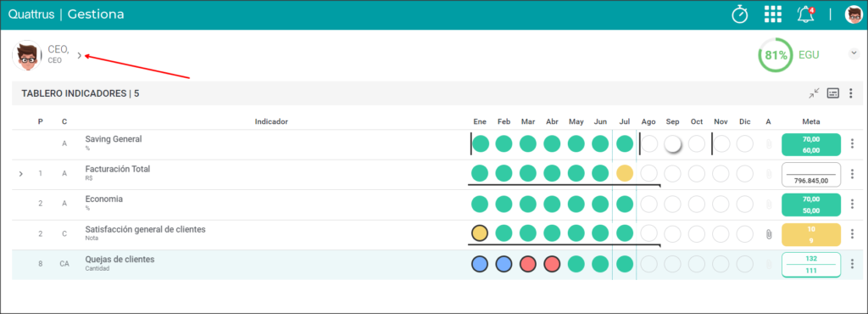Open the apps grid menu
The height and width of the screenshot is (314, 868).
point(773,14)
